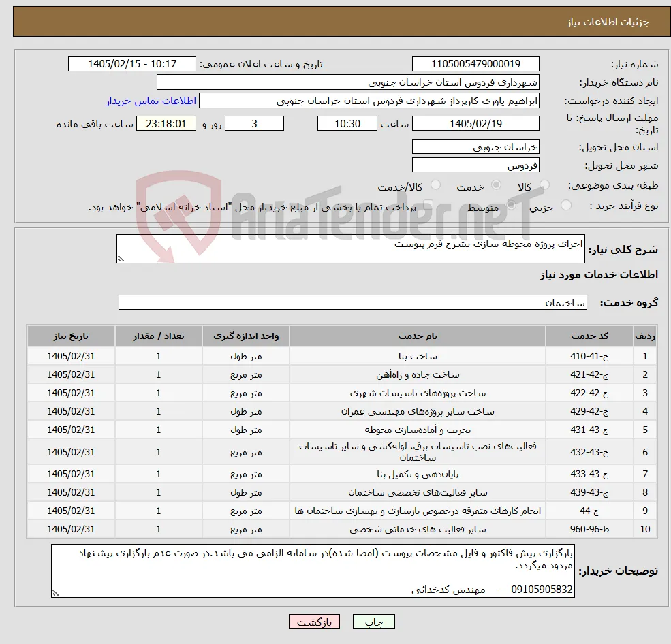Image resolution: width=671 pixels, height=644 pixels.
Task: Click the remaining days field
Action: click(254, 124)
